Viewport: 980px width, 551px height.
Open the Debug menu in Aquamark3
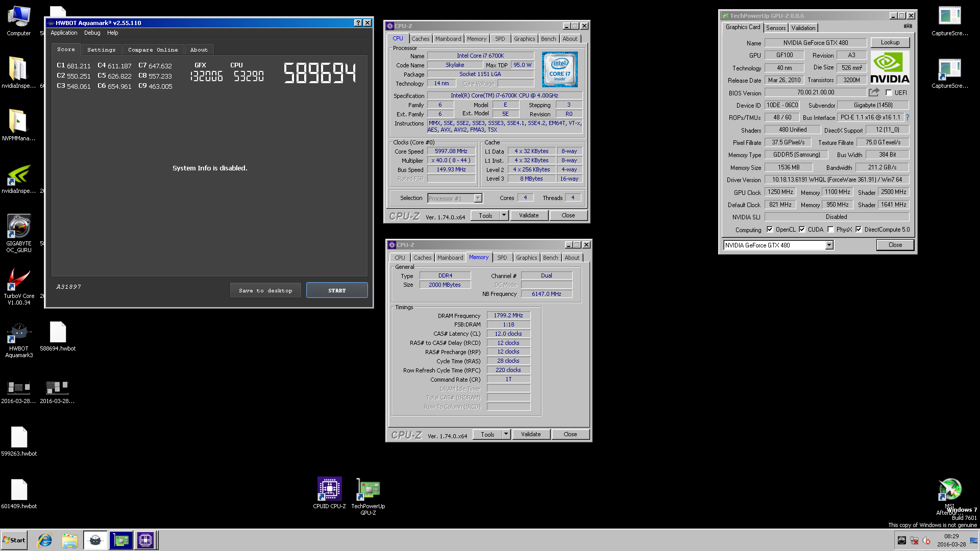click(x=92, y=33)
